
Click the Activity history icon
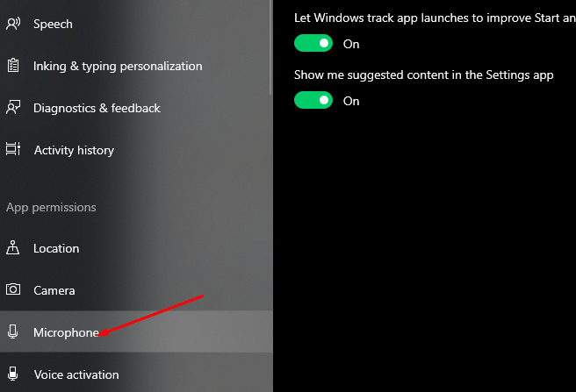pyautogui.click(x=13, y=150)
